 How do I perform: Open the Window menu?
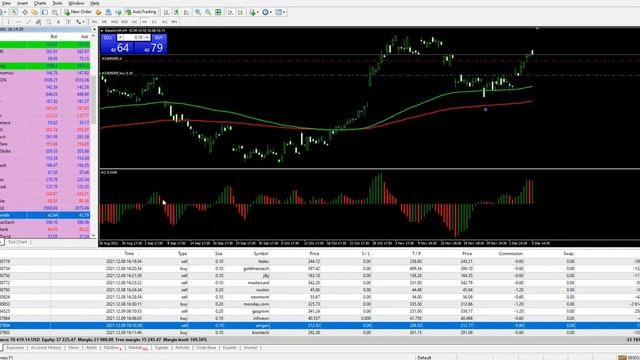click(76, 3)
